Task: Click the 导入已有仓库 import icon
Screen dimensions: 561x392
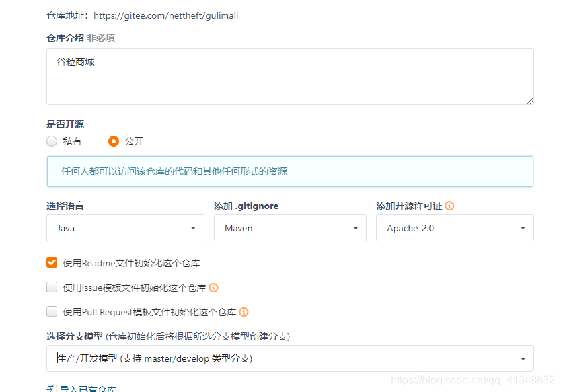Action: [x=52, y=389]
